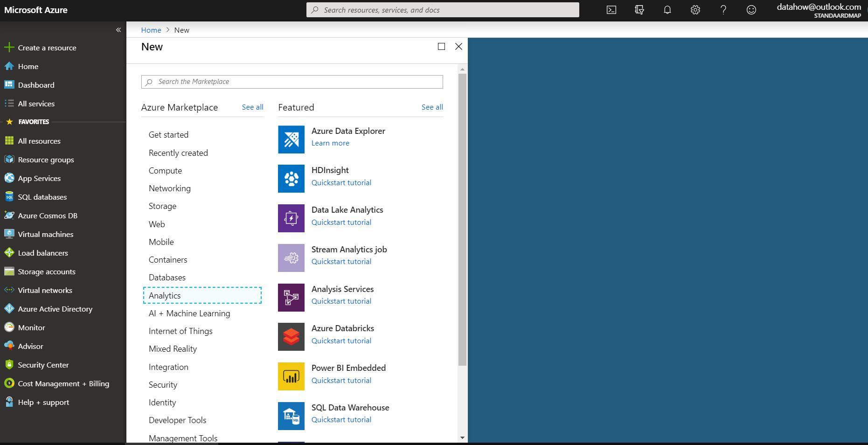
Task: Click the Azure Data Explorer icon
Action: click(x=291, y=139)
